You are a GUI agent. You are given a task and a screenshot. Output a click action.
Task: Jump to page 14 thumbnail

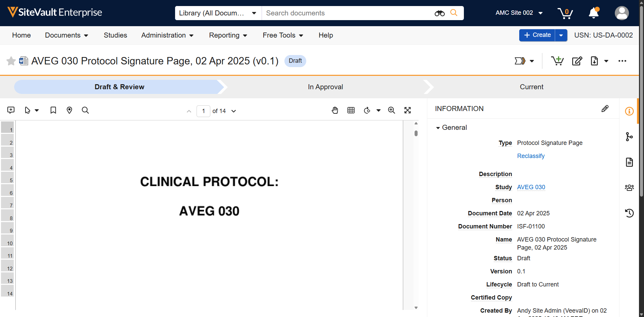(x=7, y=291)
